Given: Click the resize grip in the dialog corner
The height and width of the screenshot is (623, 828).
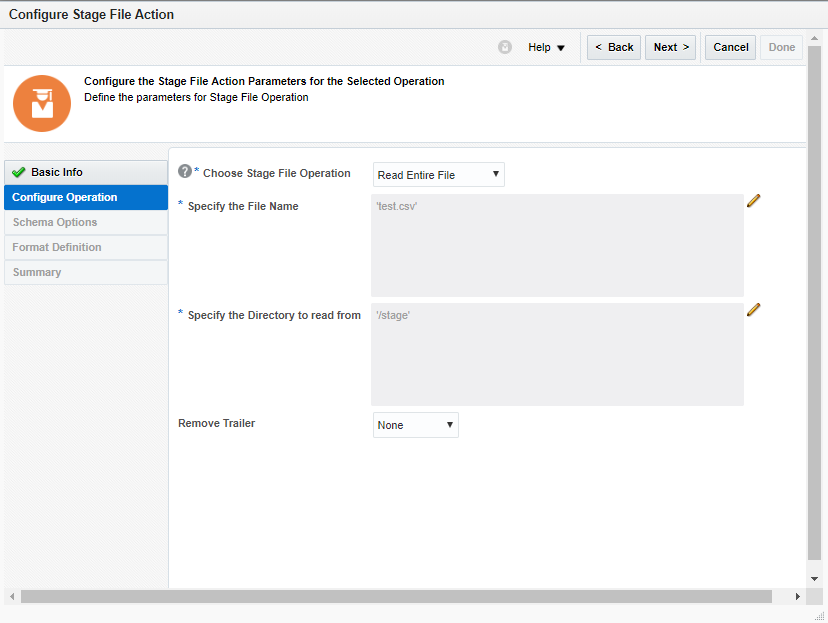Looking at the screenshot, I should tap(819, 615).
